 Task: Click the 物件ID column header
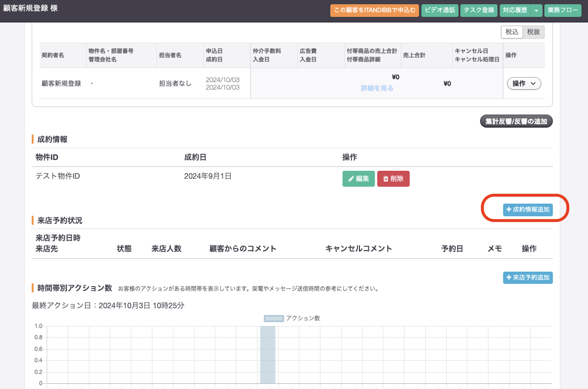[47, 157]
